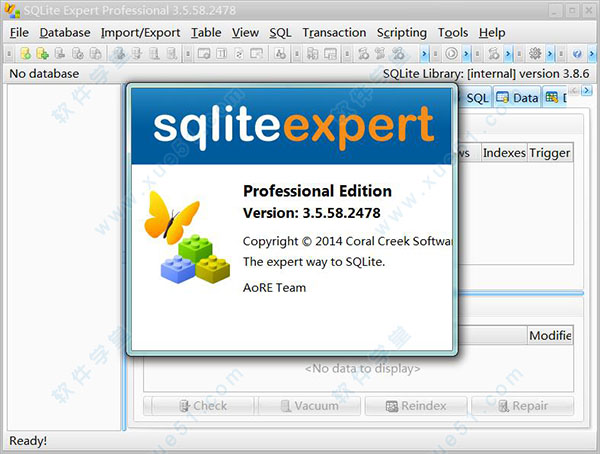Click the Modifie column header
This screenshot has height=454, width=600.
550,335
